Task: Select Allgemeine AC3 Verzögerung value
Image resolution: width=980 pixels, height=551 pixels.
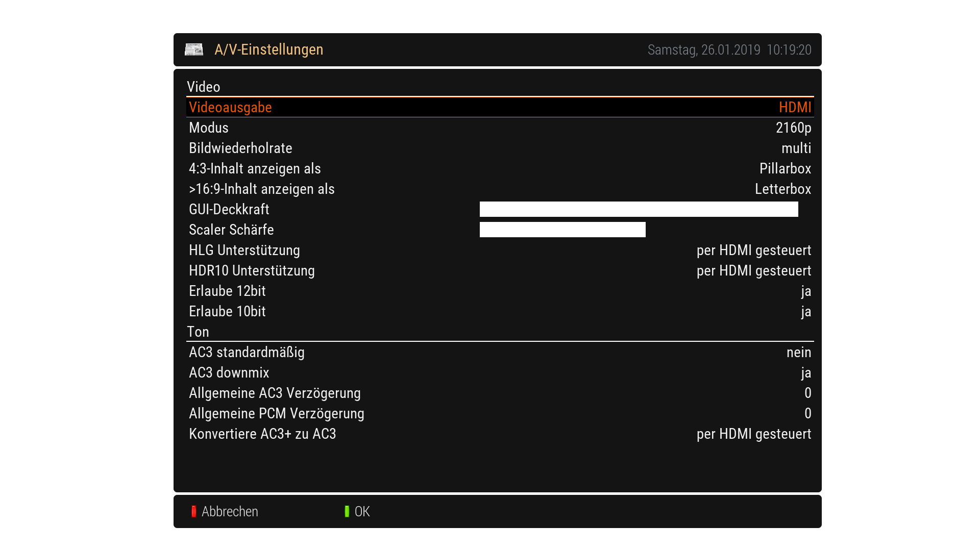Action: 807,393
